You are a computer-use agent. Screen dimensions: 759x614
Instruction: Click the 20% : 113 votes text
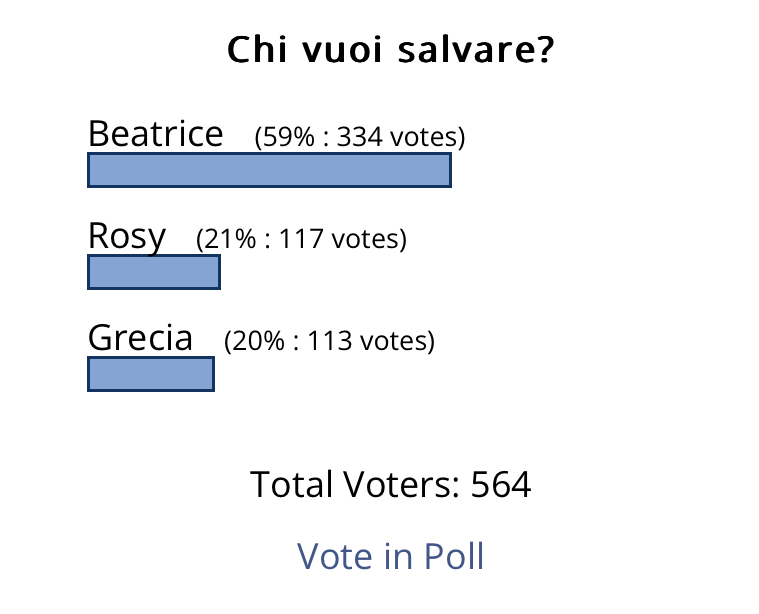coord(329,341)
